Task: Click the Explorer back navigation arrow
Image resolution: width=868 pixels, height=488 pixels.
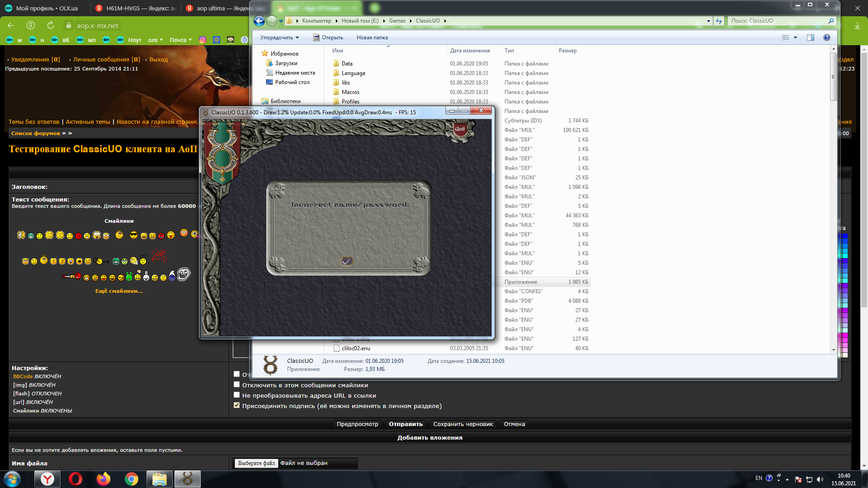Action: point(259,21)
